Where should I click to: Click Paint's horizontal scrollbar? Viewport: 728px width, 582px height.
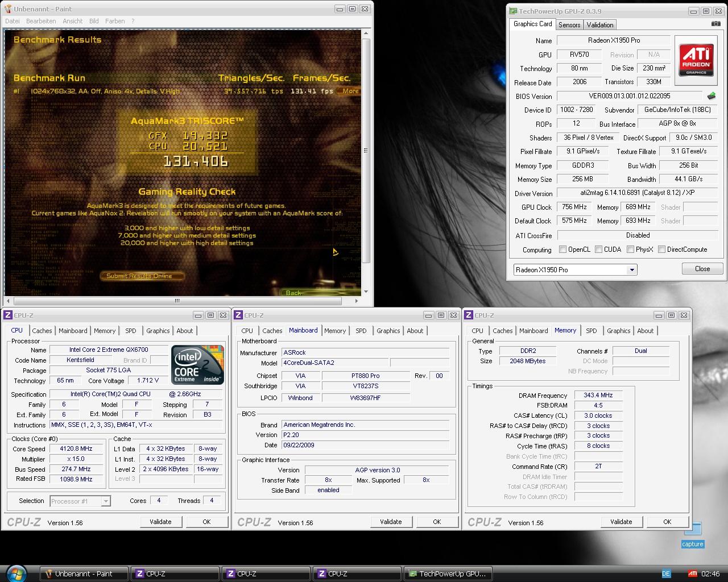pyautogui.click(x=177, y=301)
